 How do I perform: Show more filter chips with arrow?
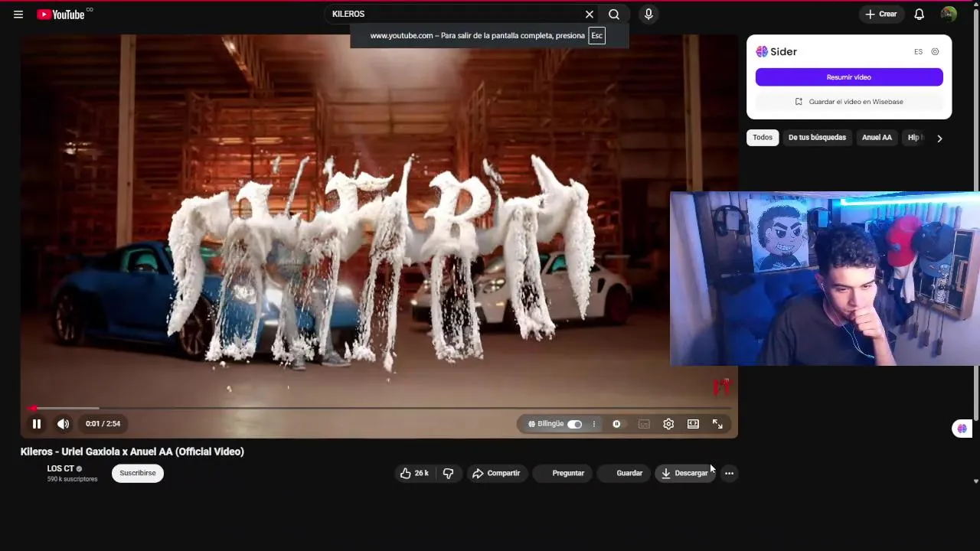click(939, 139)
